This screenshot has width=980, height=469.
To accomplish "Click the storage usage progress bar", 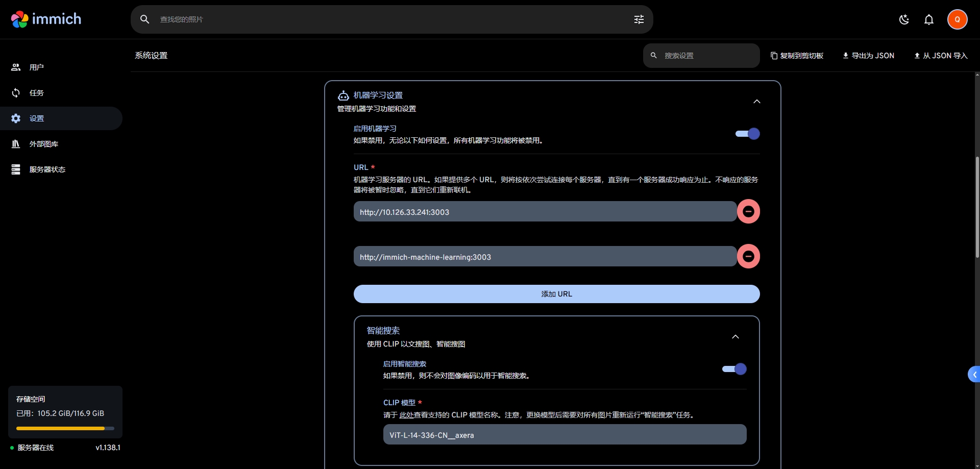I will click(x=65, y=428).
